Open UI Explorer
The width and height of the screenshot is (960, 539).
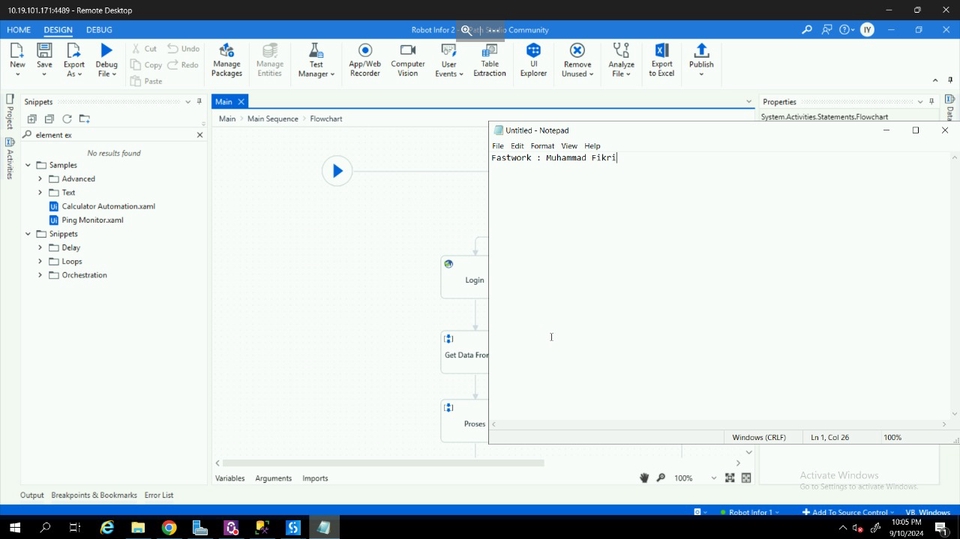click(533, 59)
